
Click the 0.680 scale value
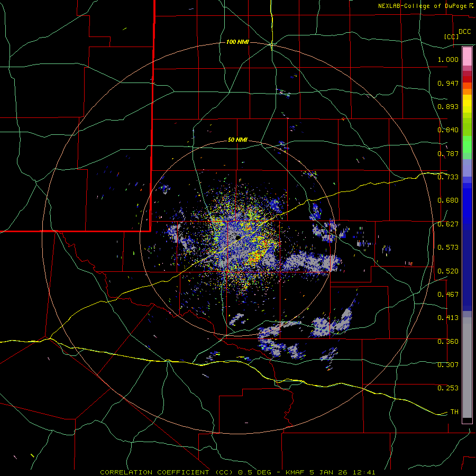coord(448,200)
